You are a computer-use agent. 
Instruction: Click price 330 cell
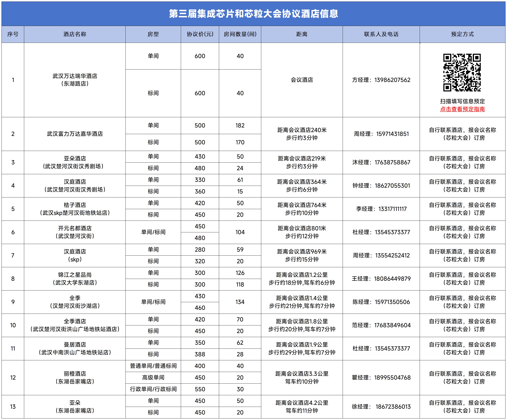tap(200, 180)
